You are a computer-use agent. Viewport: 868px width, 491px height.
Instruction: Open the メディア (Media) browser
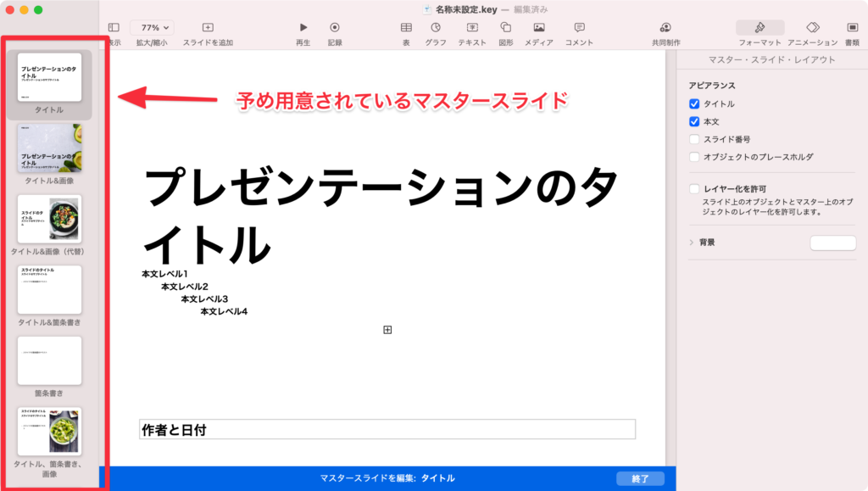pos(539,27)
